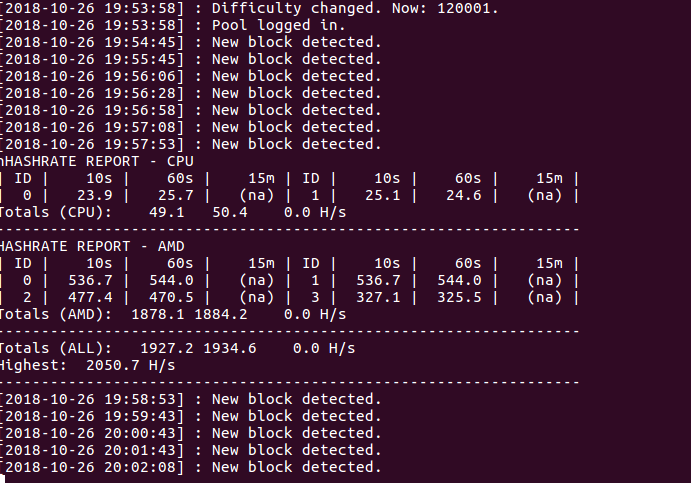Image resolution: width=691 pixels, height=483 pixels.
Task: Click the 'Totals (CPU):' label
Action: click(x=56, y=212)
